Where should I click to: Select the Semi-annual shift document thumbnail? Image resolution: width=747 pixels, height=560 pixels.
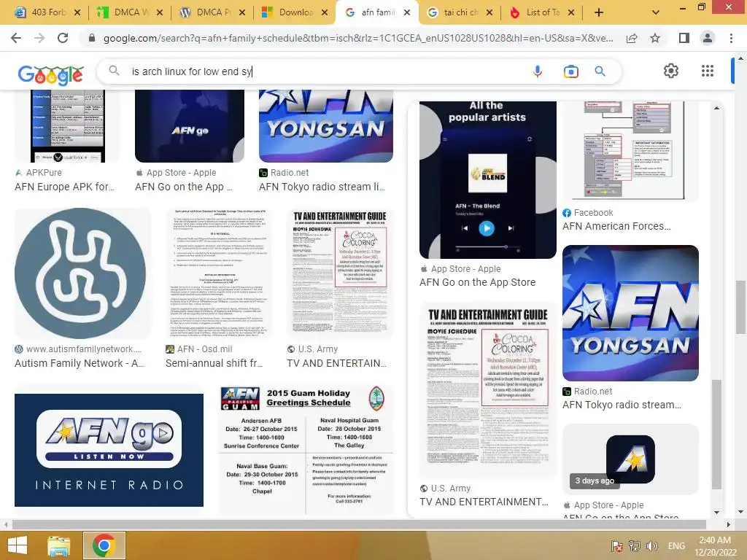click(x=219, y=273)
